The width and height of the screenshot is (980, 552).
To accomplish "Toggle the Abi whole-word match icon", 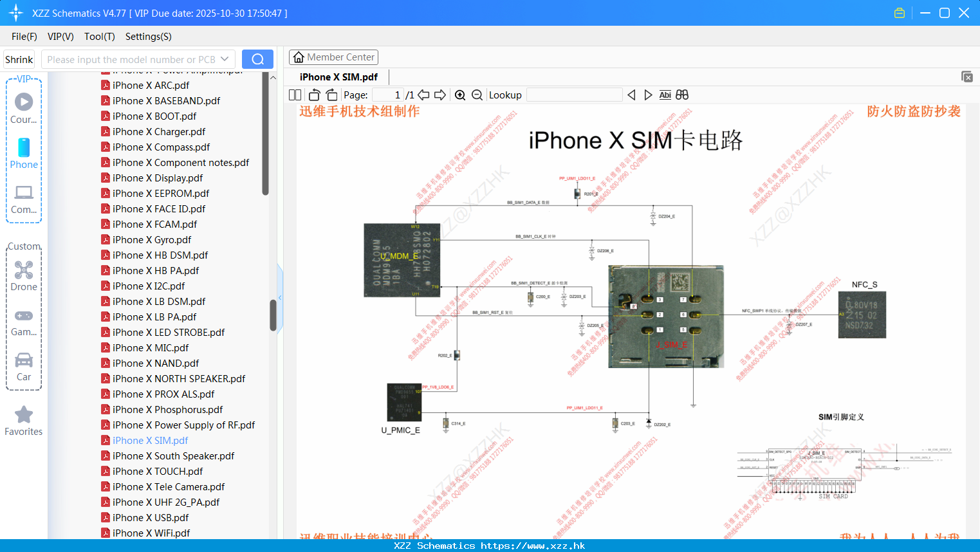I will (665, 95).
